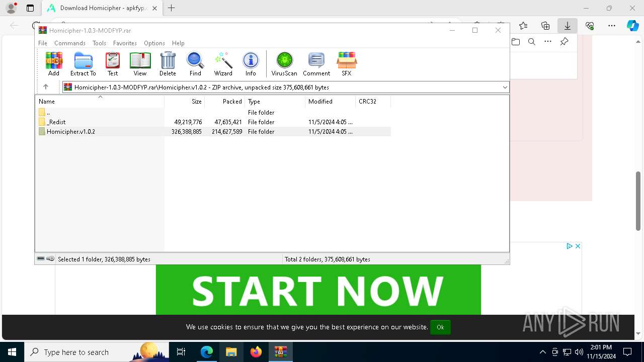Open Firefox from taskbar
The image size is (644, 362).
(x=256, y=352)
